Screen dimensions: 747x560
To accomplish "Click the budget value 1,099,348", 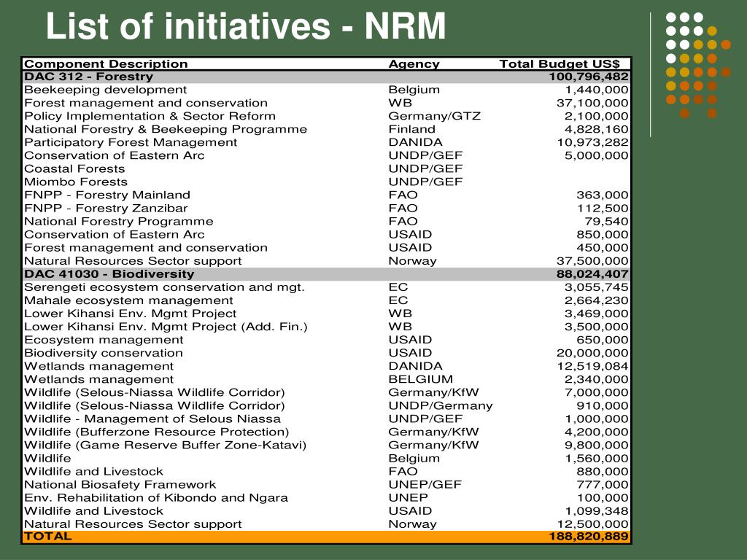I will pyautogui.click(x=597, y=511).
